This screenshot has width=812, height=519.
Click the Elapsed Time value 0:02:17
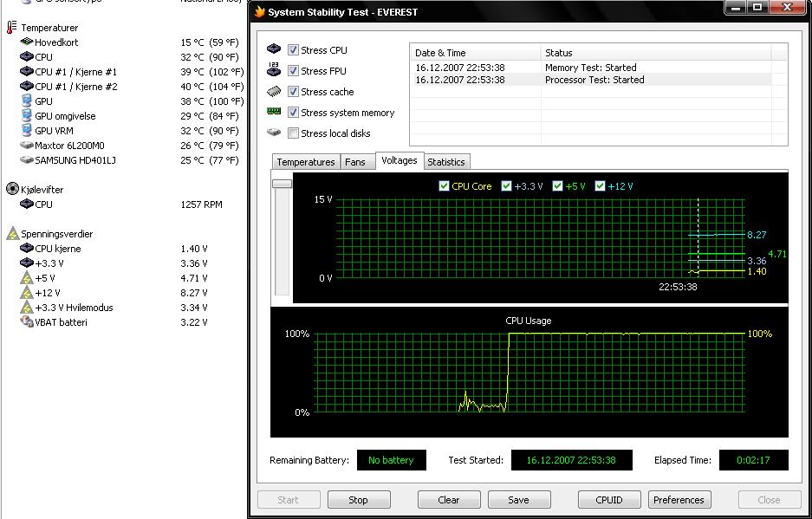tap(753, 459)
